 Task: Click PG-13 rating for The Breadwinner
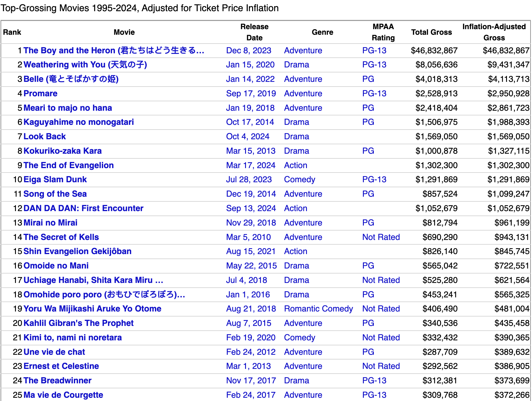[x=374, y=380]
